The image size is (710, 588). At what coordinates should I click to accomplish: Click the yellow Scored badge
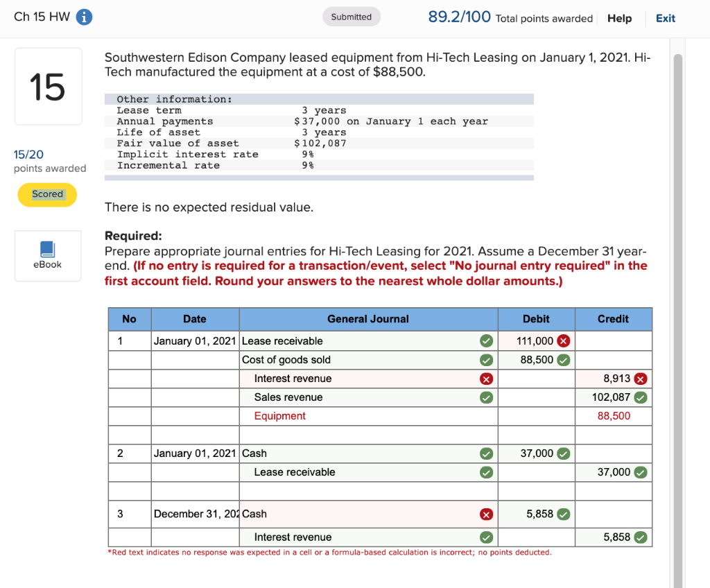click(x=46, y=195)
